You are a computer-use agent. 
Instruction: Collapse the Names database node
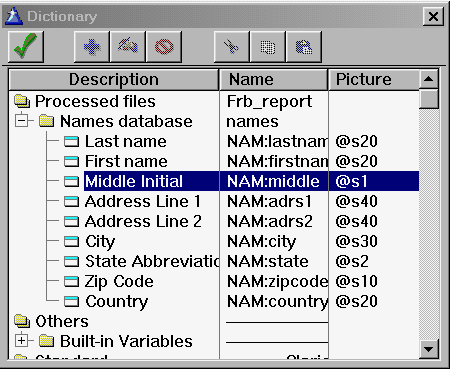(22, 121)
